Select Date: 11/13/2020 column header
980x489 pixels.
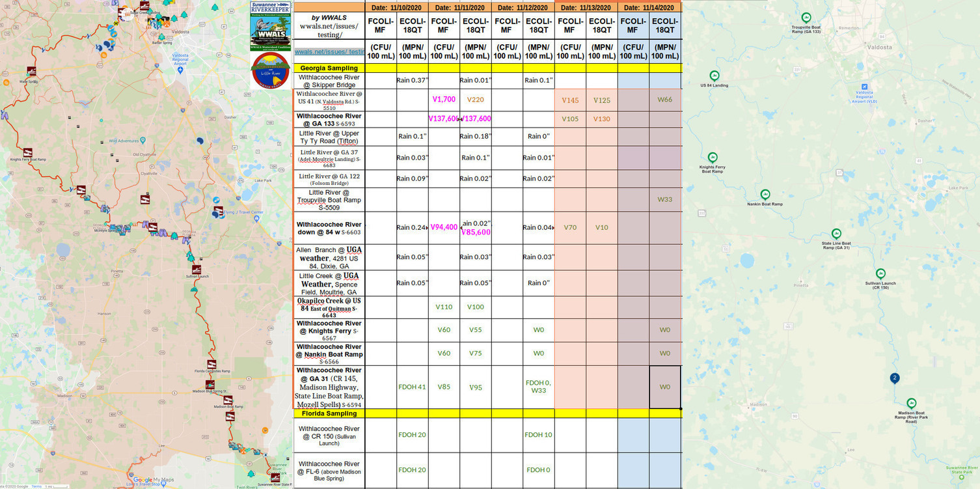click(x=586, y=8)
